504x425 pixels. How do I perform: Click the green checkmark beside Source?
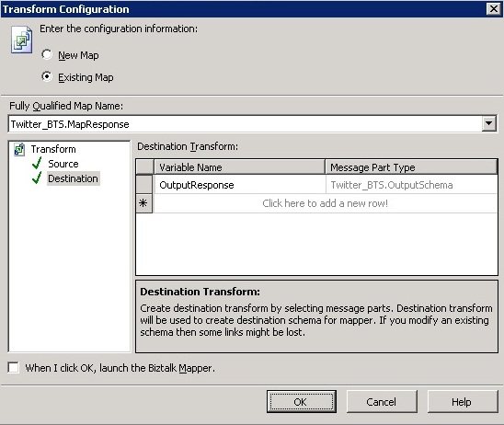[x=38, y=163]
